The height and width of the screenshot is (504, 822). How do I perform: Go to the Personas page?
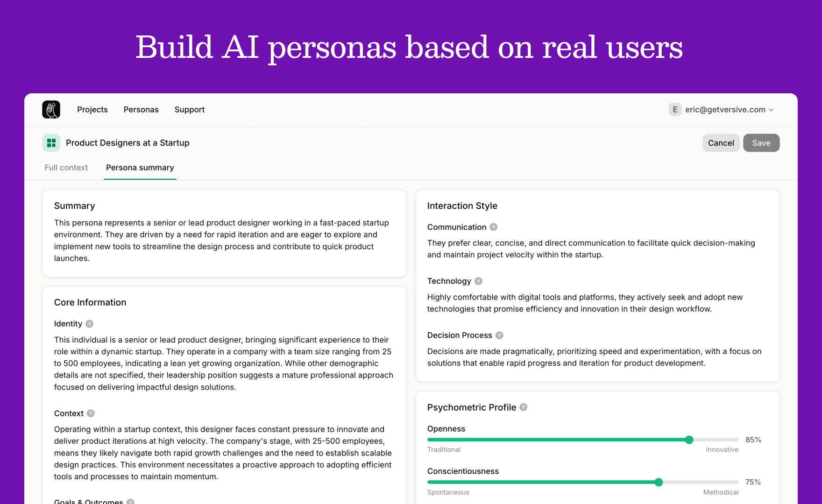click(141, 110)
